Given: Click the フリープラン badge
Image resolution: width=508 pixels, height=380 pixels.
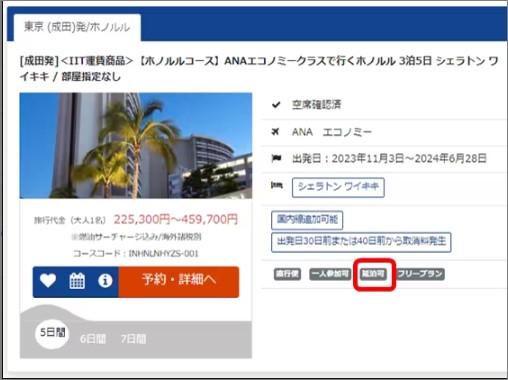Looking at the screenshot, I should (420, 274).
